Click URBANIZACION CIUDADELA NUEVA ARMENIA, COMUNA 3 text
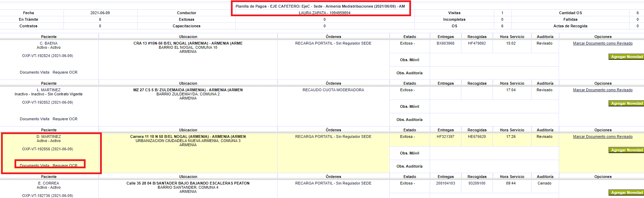The height and width of the screenshot is (198, 644). pos(188,141)
